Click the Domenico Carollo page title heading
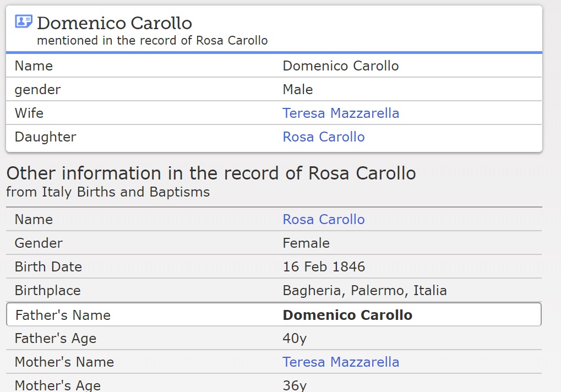 [x=115, y=23]
